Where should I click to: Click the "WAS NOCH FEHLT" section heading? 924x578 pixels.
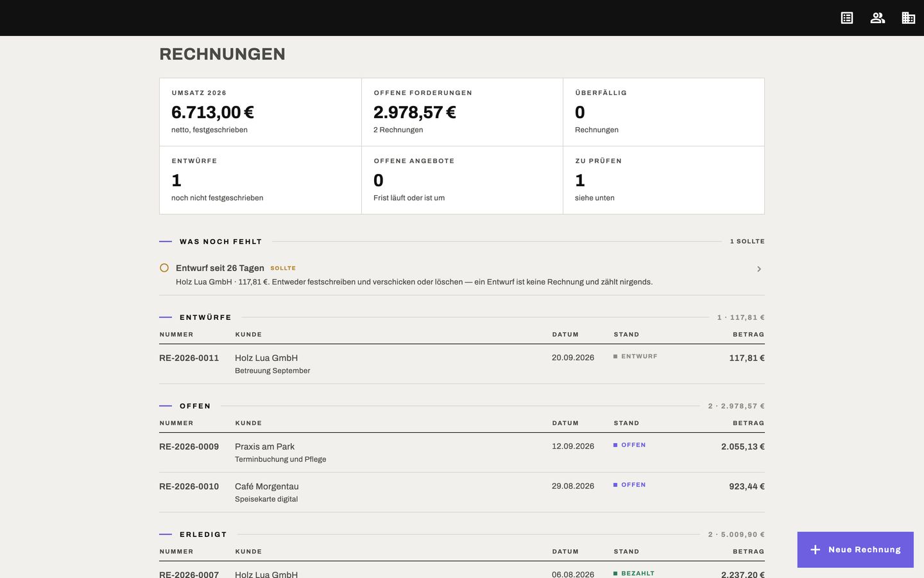[x=221, y=241]
